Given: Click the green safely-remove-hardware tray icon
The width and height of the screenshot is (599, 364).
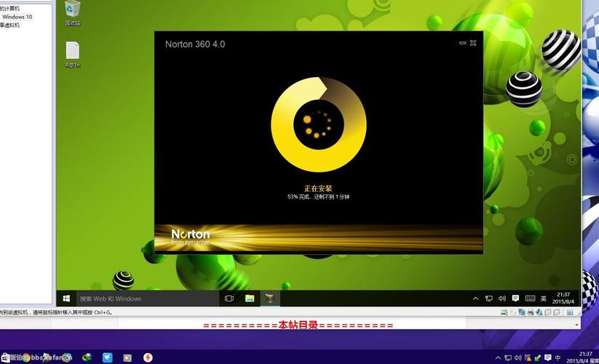Looking at the screenshot, I should point(538,358).
